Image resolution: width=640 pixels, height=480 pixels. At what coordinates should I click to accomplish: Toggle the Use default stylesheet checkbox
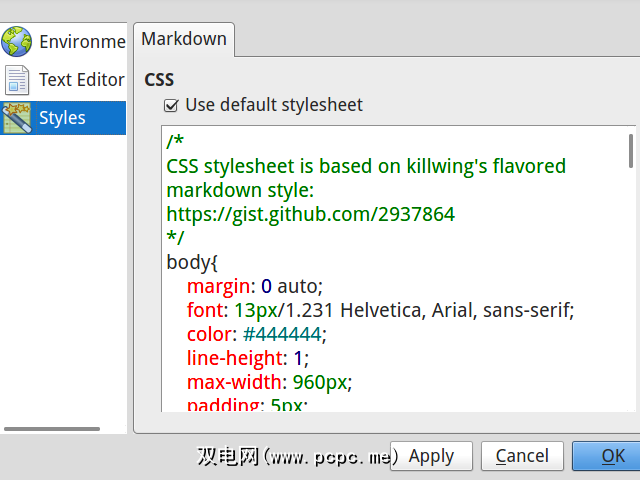point(171,105)
